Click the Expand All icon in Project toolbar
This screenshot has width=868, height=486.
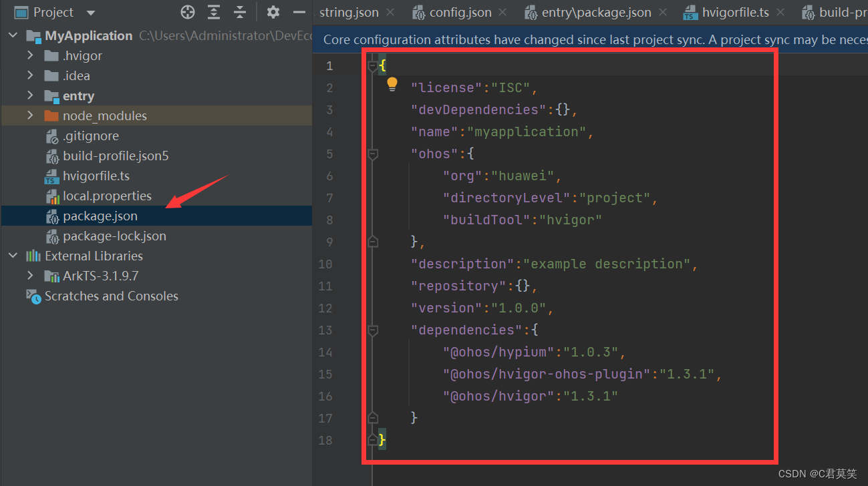point(214,12)
